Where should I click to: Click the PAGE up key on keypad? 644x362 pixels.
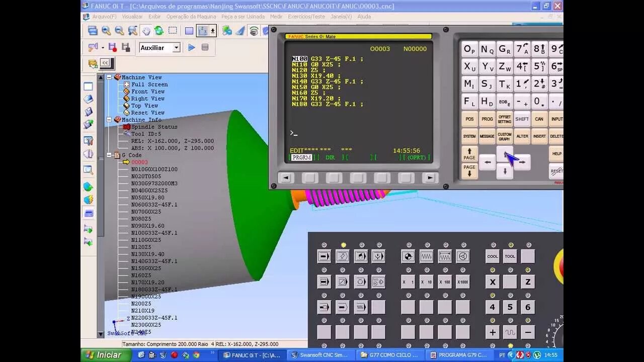pyautogui.click(x=469, y=153)
